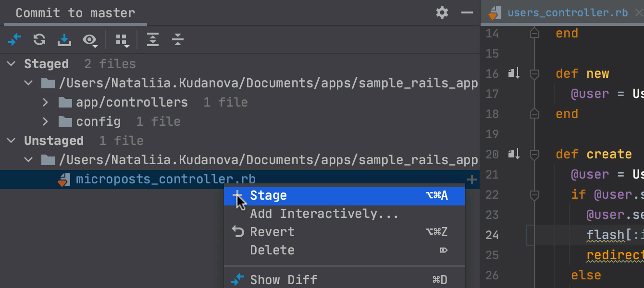This screenshot has width=644, height=288.
Task: Collapse the Staged section
Action: pos(10,63)
